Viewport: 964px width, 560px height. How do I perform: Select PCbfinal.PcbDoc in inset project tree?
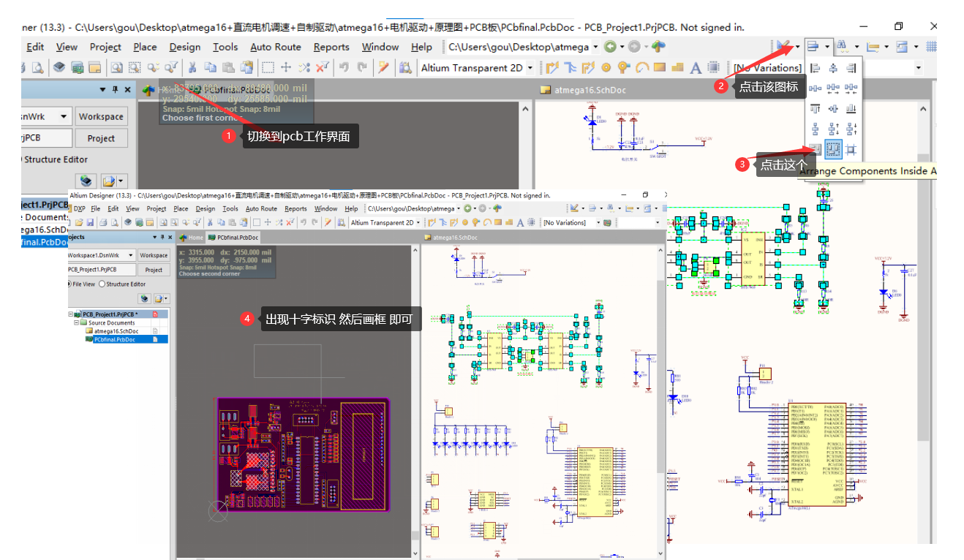[115, 340]
